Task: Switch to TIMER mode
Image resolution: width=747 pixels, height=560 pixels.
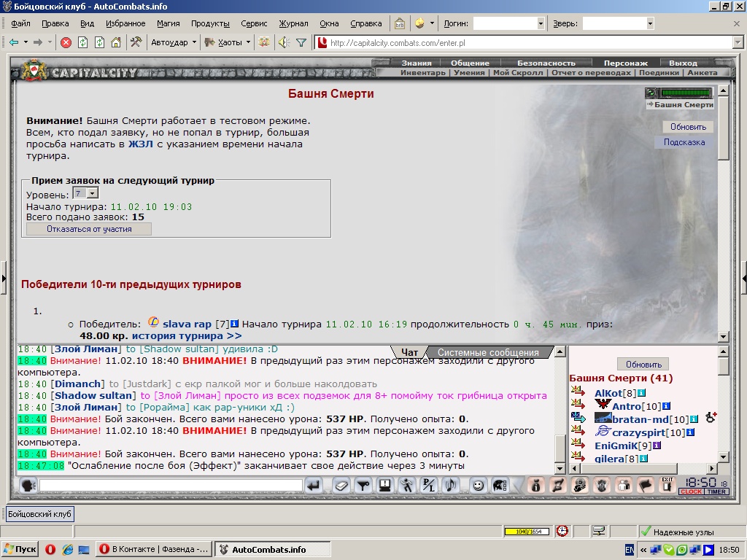Action: [716, 491]
